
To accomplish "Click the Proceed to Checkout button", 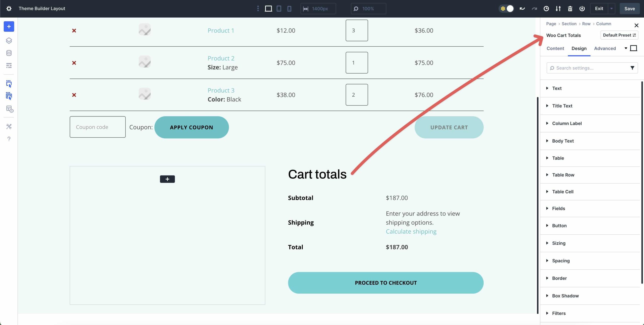I will coord(386,283).
